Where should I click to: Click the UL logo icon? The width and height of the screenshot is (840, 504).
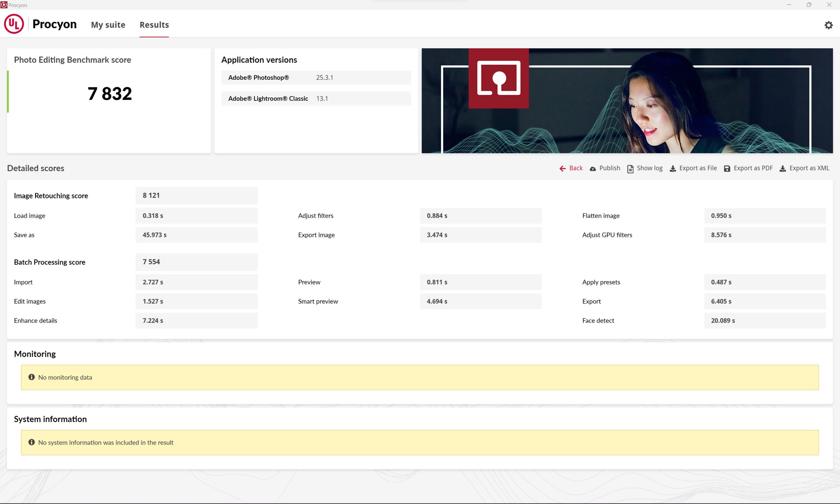[14, 24]
